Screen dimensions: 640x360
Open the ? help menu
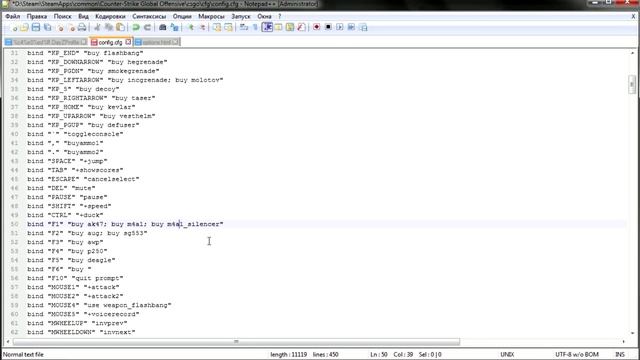[280, 16]
